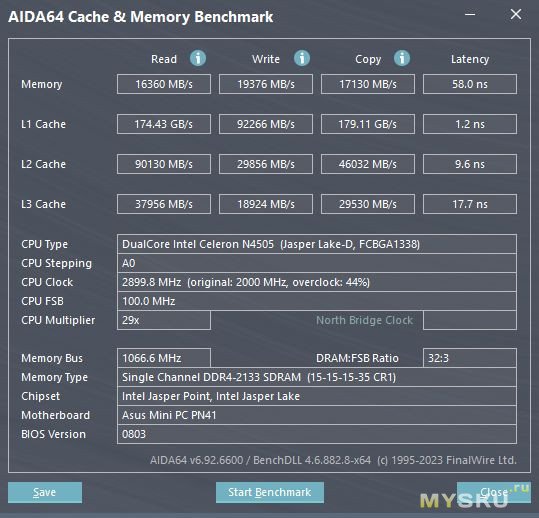Viewport: 539px width, 518px height.
Task: Close the window with the X icon
Action: click(516, 14)
